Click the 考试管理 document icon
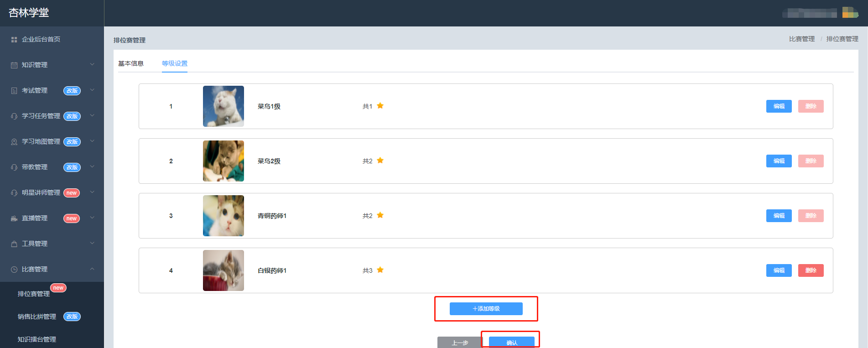The image size is (868, 348). pos(14,91)
